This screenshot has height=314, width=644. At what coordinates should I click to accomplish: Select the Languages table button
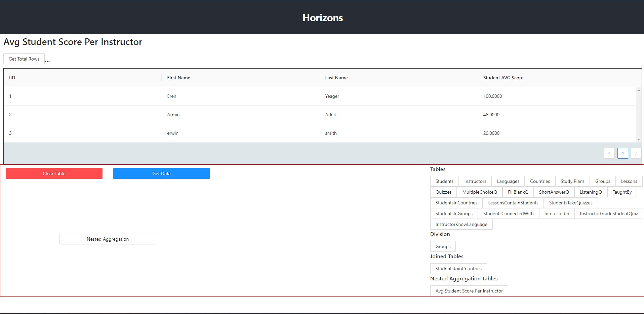click(508, 181)
